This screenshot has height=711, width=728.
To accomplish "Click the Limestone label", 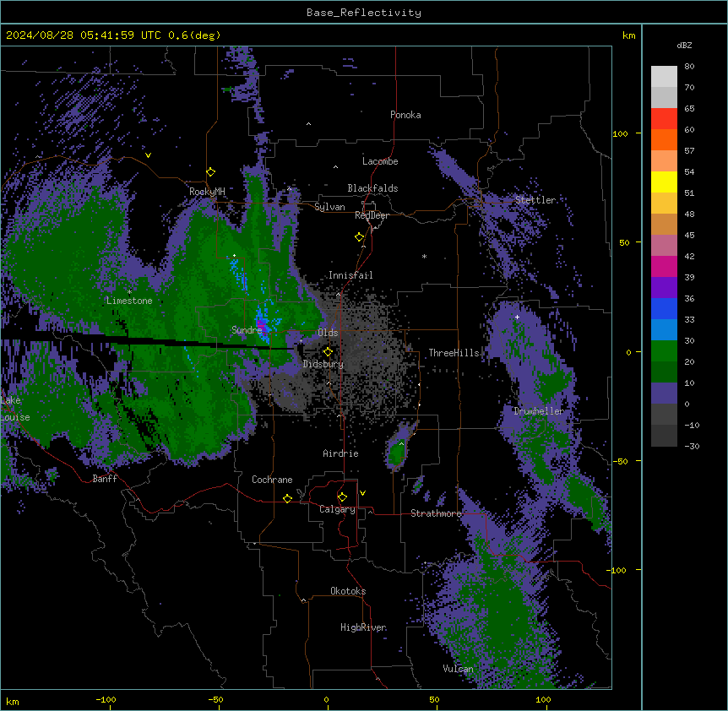I will point(129,301).
